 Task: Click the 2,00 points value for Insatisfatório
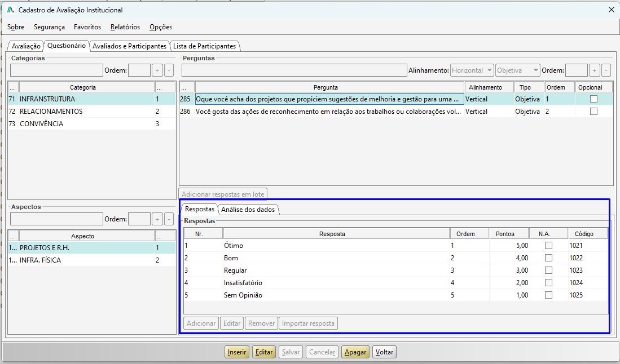pyautogui.click(x=522, y=283)
